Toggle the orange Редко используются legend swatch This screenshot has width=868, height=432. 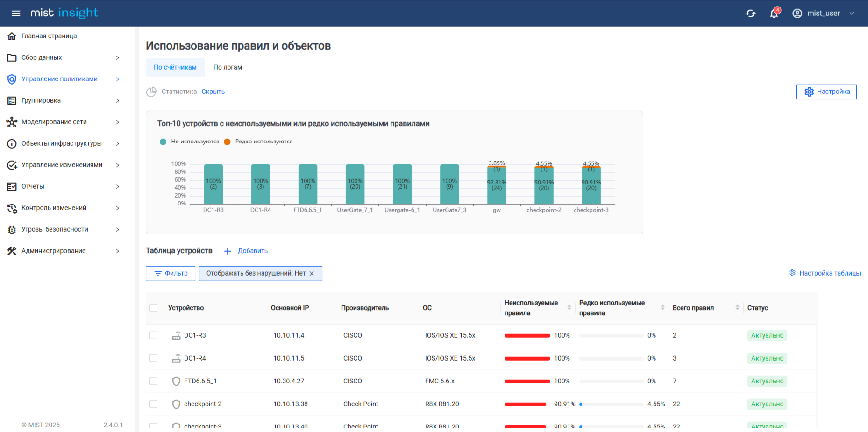(228, 142)
